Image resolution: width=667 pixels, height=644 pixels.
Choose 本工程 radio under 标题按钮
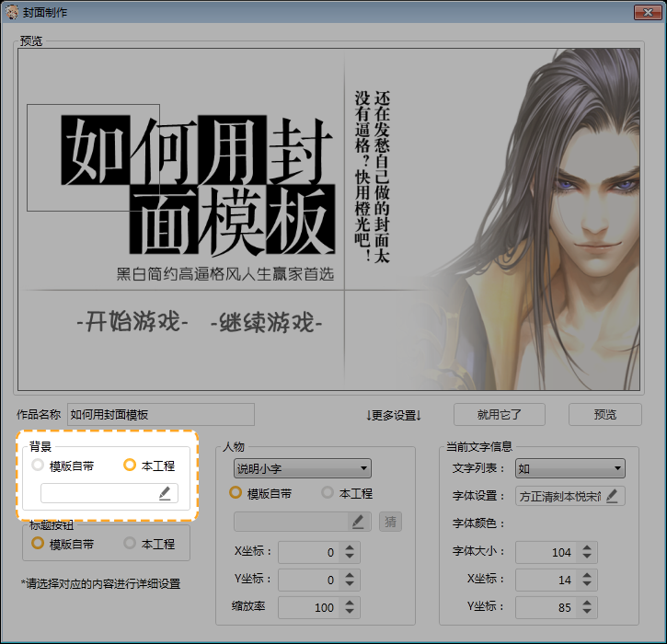130,544
